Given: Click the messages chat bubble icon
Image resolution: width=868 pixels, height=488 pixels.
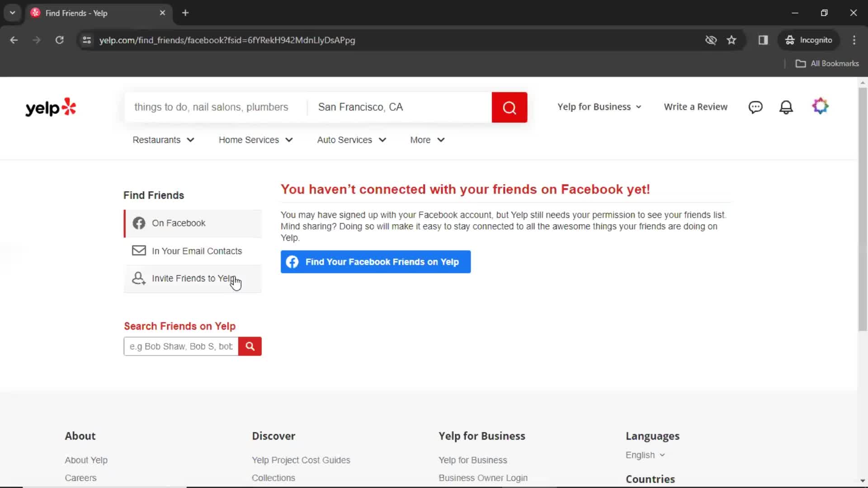Looking at the screenshot, I should (756, 107).
